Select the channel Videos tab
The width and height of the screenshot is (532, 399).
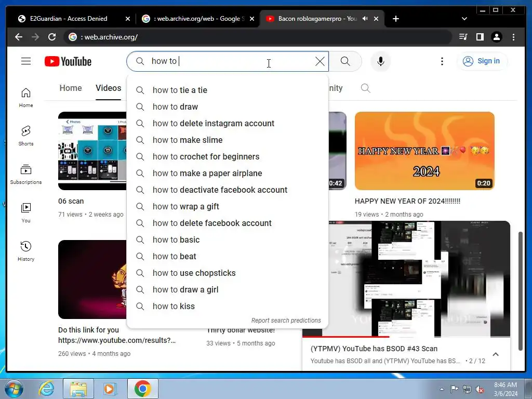108,88
